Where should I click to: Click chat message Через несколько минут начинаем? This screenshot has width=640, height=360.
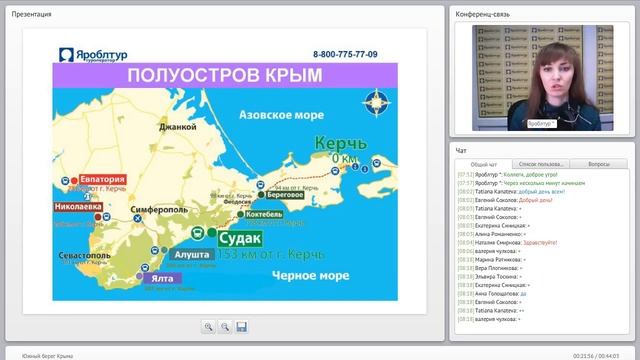coord(544,183)
